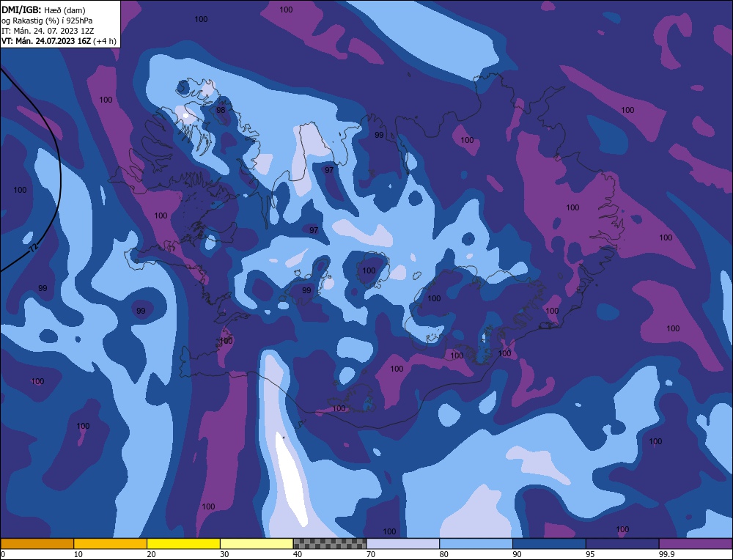Select the purple legend swatch above 99.9
Screen dimensions: 733x560
(x=696, y=543)
